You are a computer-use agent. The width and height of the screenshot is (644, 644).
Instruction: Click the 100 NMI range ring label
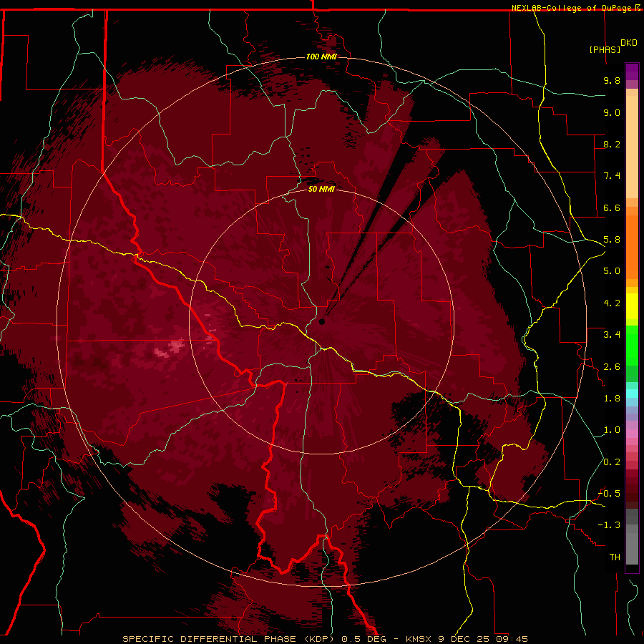[321, 57]
